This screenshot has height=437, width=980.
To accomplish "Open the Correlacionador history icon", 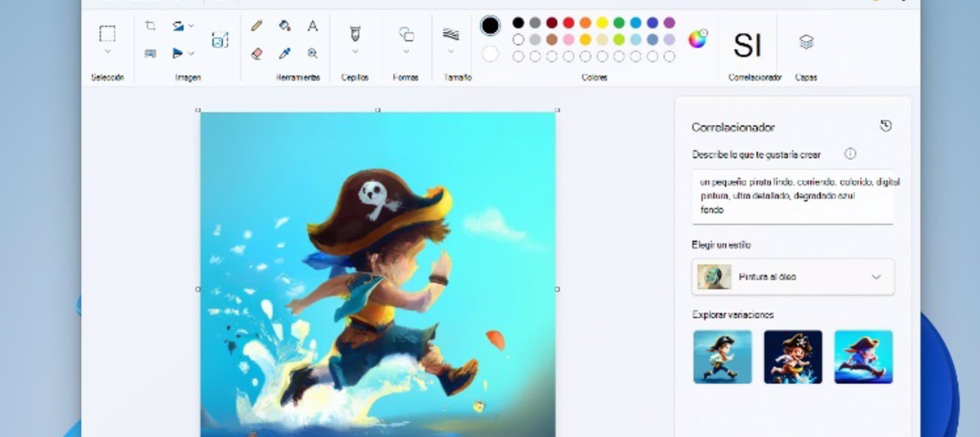I will pos(886,126).
